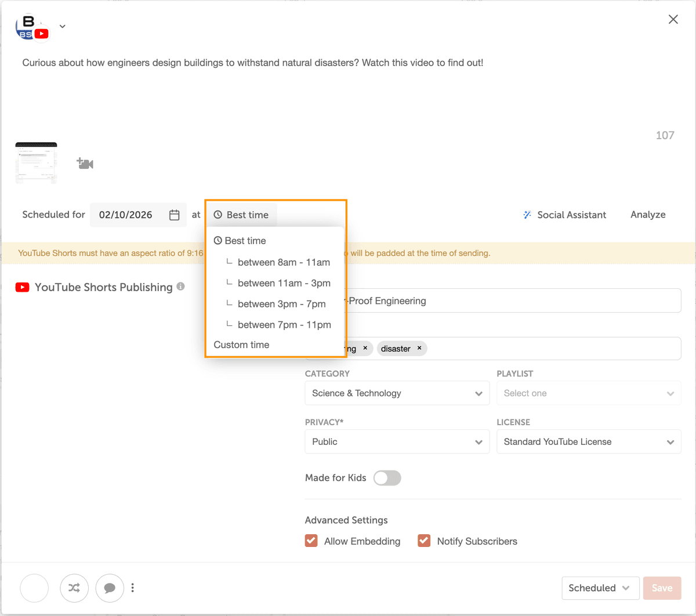Uncheck Allow Embedding
The image size is (696, 616).
coord(311,540)
